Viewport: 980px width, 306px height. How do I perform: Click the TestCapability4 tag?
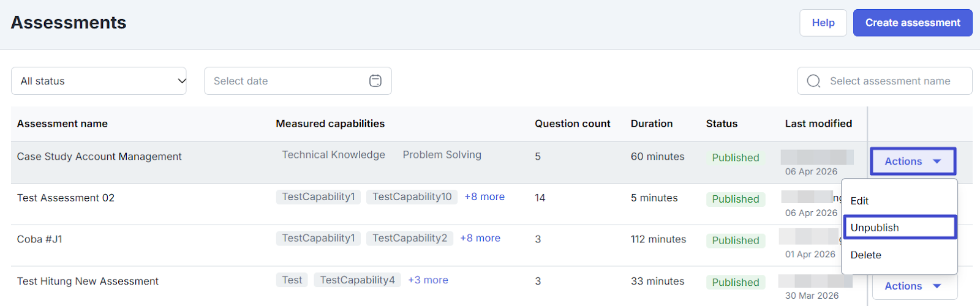(x=357, y=280)
